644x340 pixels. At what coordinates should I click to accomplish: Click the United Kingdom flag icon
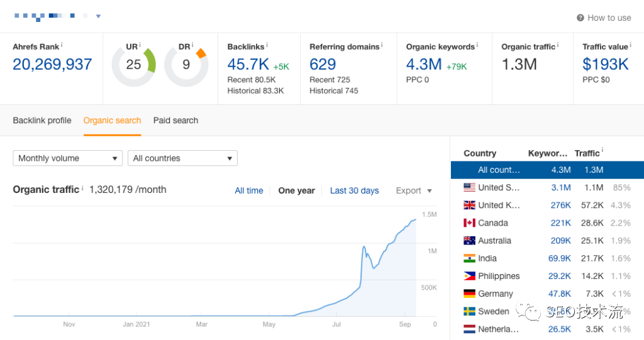click(469, 205)
